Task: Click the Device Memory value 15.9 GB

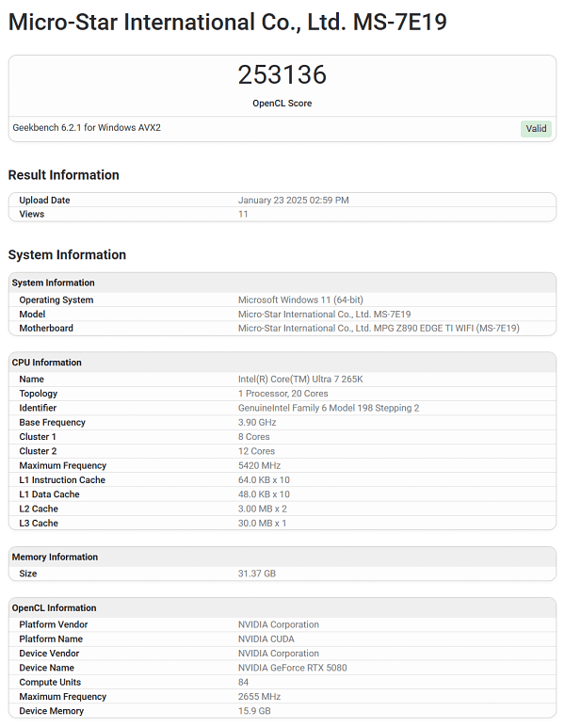Action: 254,711
